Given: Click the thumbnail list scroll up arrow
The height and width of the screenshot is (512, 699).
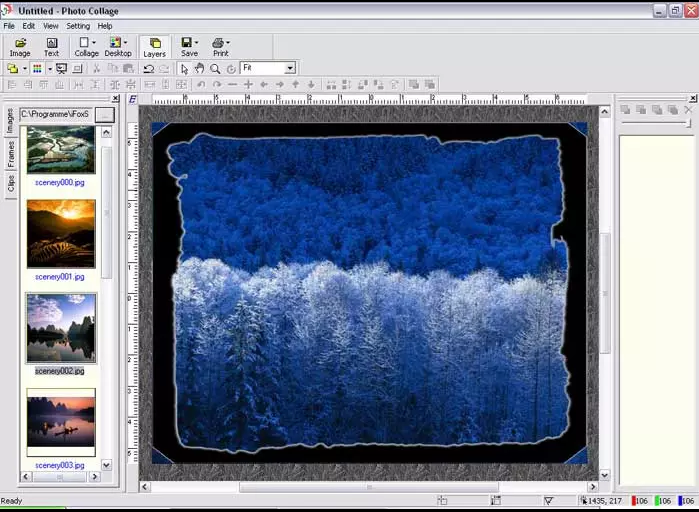Looking at the screenshot, I should click(106, 132).
